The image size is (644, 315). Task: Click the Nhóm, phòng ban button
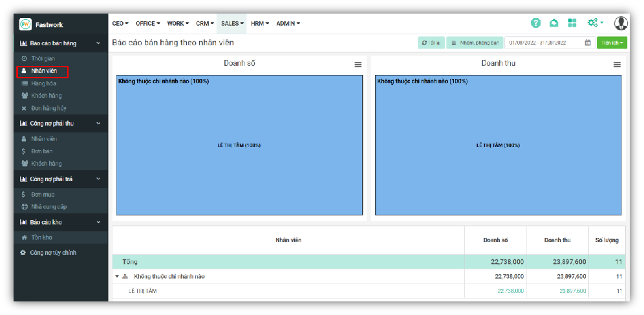point(474,43)
